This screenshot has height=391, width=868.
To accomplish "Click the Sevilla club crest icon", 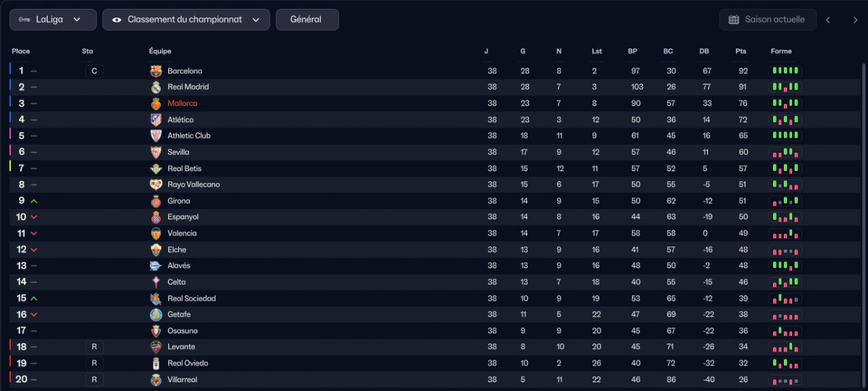I will click(156, 152).
